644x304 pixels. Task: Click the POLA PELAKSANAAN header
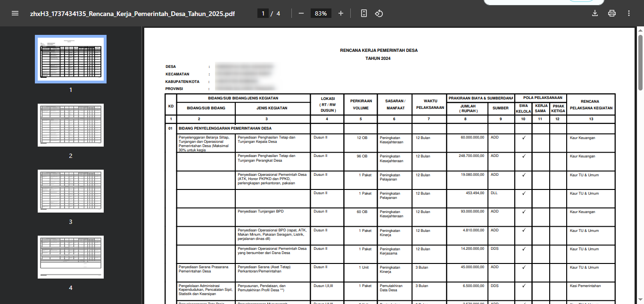(541, 98)
